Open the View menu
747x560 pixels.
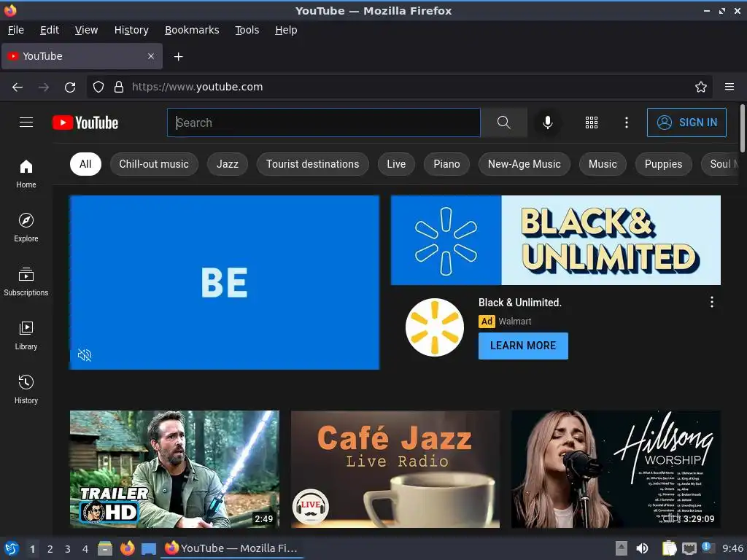(86, 30)
